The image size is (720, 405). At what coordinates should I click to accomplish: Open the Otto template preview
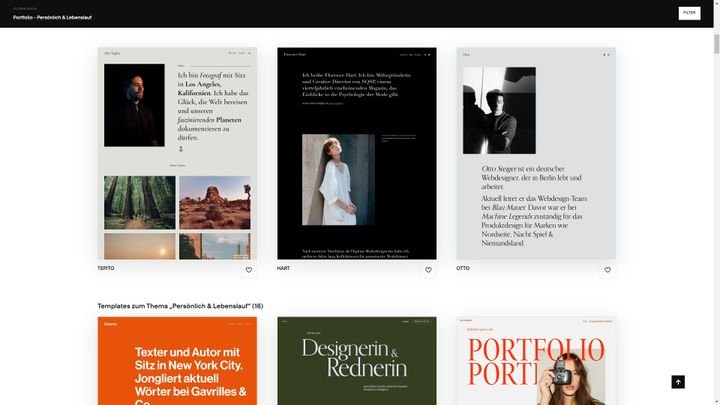point(536,153)
